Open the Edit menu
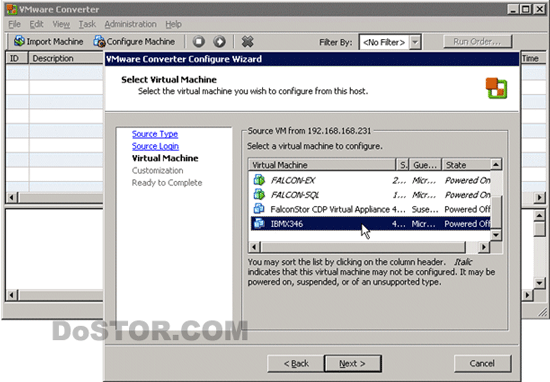The width and height of the screenshot is (550, 382). 36,24
